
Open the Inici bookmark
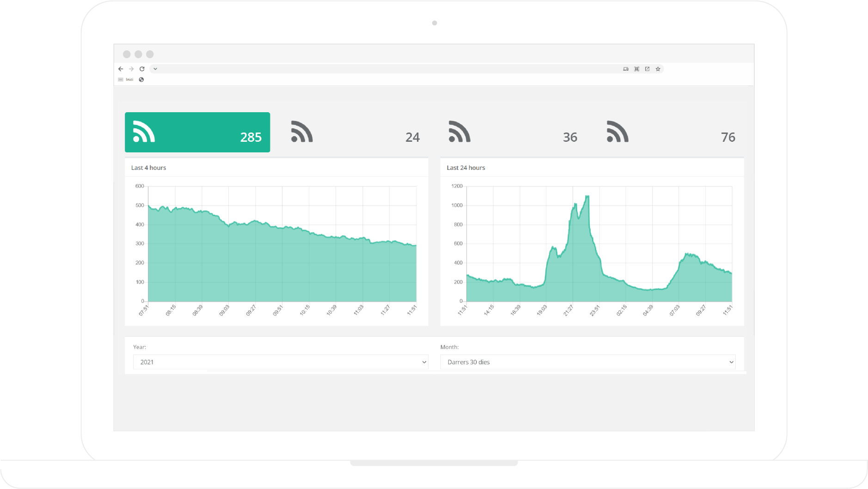coord(126,79)
